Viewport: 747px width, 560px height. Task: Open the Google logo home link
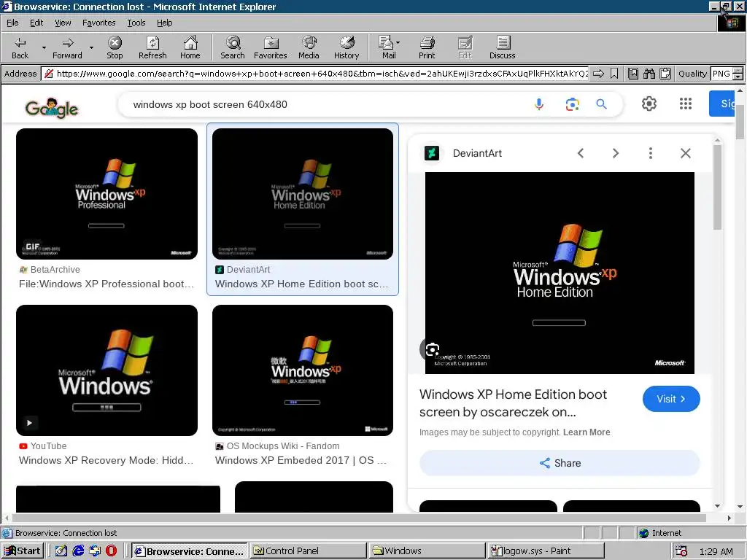(x=52, y=108)
